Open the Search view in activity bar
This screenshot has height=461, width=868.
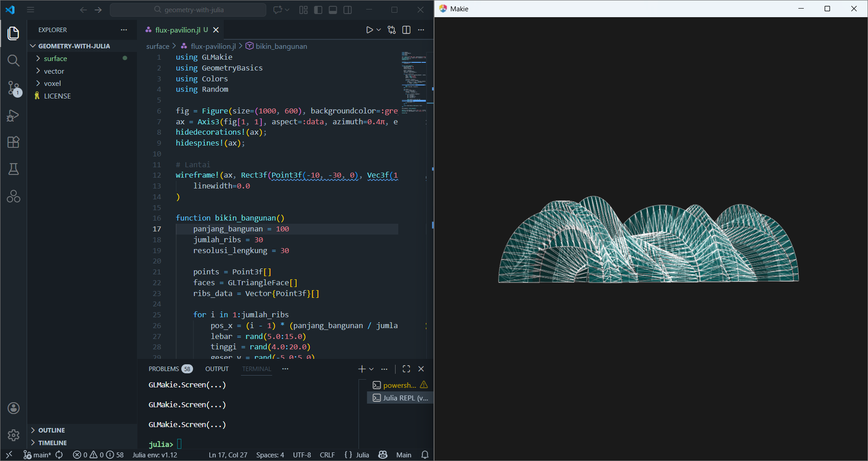click(x=14, y=61)
